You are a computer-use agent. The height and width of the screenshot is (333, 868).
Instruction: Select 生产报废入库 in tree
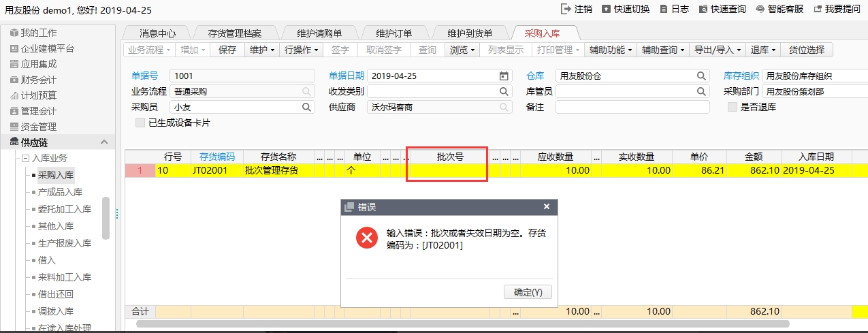[x=65, y=243]
